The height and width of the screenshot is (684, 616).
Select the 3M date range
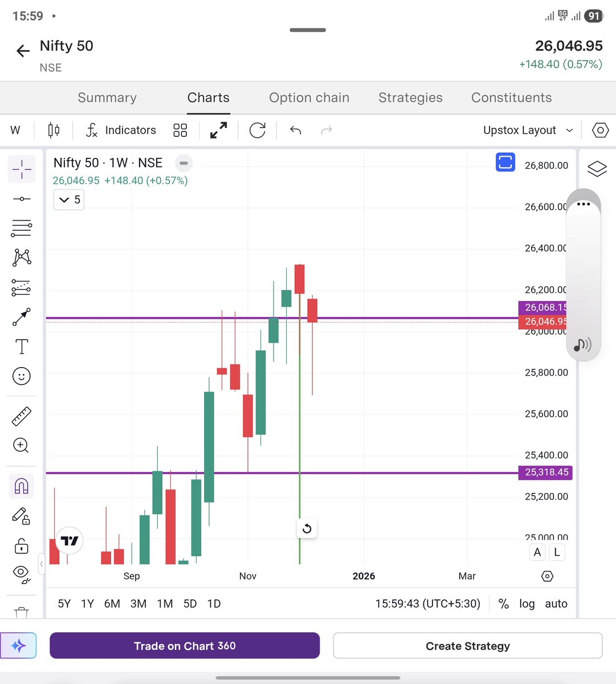tap(138, 604)
